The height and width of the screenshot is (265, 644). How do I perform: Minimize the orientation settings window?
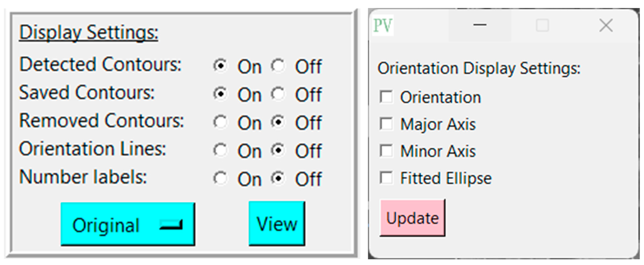click(x=480, y=25)
